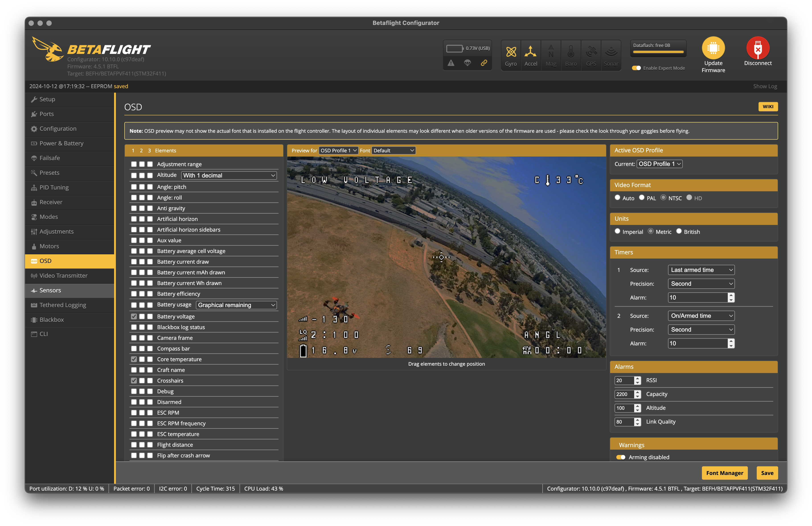The height and width of the screenshot is (526, 812).
Task: Open the Setup tab
Action: (70, 99)
